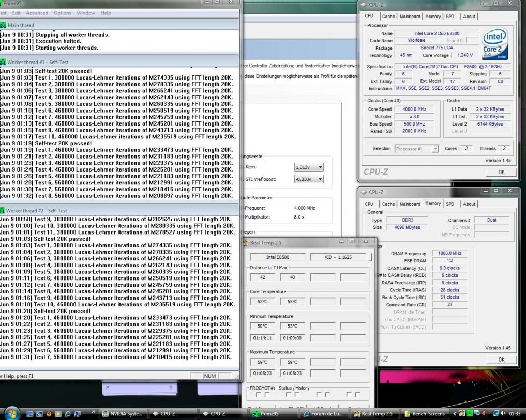Click the Core Temperature 55°C reading

(x=292, y=302)
